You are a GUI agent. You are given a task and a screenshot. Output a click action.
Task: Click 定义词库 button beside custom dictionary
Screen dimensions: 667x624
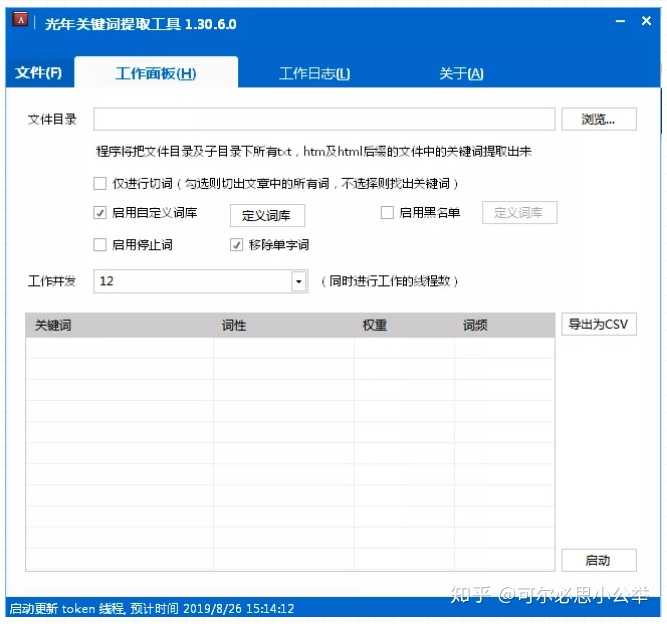tap(267, 215)
